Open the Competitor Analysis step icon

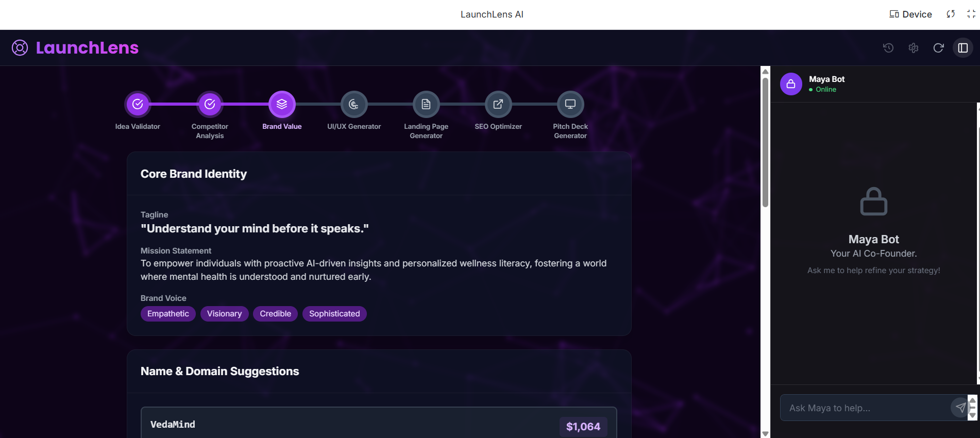(x=210, y=104)
